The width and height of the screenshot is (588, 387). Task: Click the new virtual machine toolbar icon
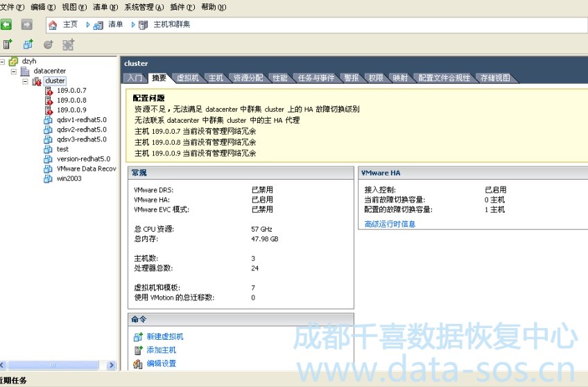coord(28,44)
